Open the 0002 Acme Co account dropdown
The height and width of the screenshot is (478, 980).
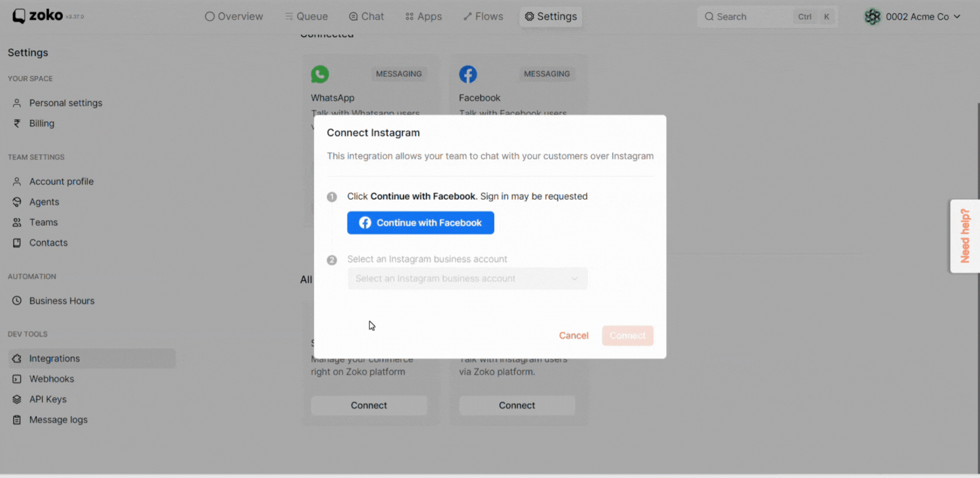[x=913, y=16]
